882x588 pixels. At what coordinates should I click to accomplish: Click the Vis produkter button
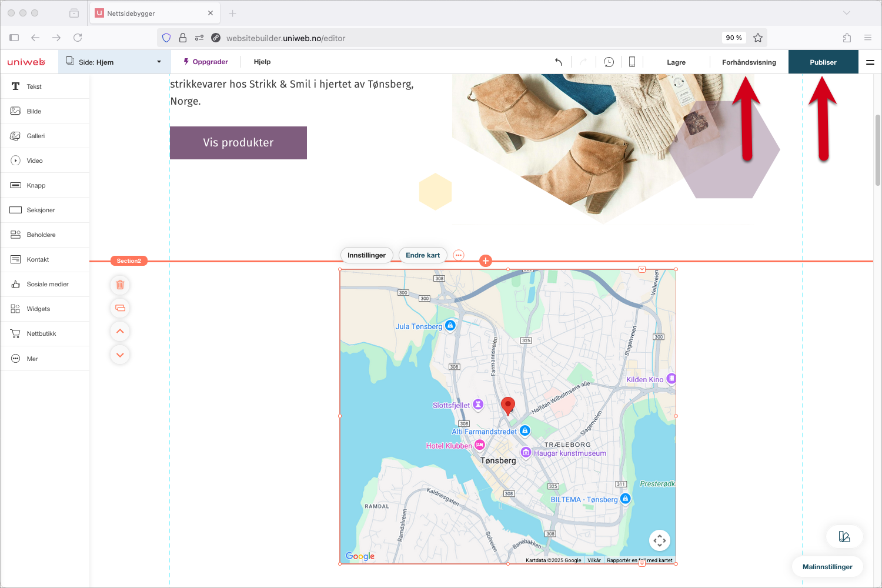pyautogui.click(x=238, y=143)
